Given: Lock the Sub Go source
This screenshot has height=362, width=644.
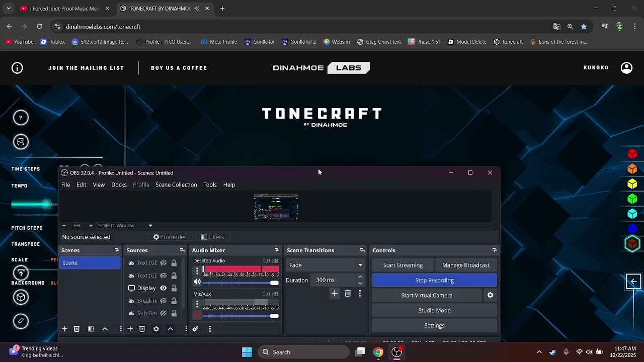Looking at the screenshot, I should point(174,313).
